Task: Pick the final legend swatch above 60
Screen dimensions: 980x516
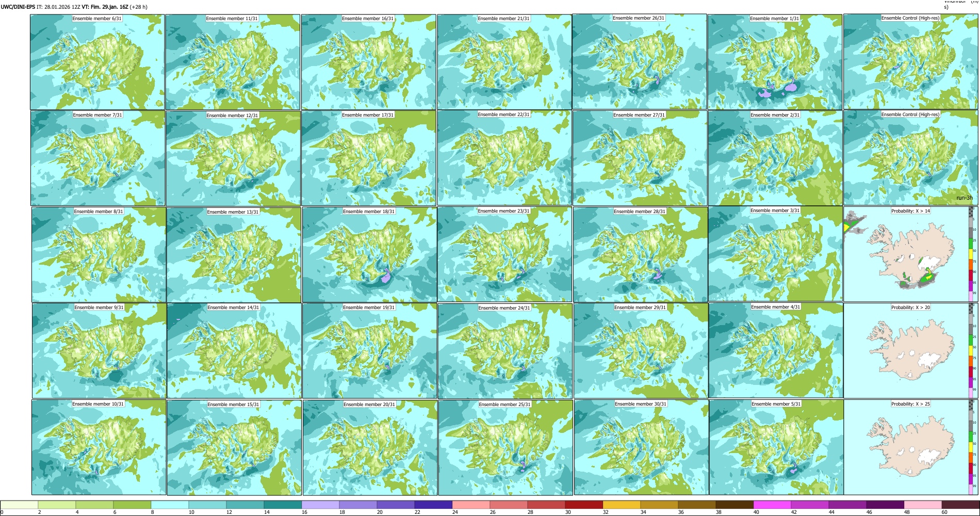Action: click(960, 505)
